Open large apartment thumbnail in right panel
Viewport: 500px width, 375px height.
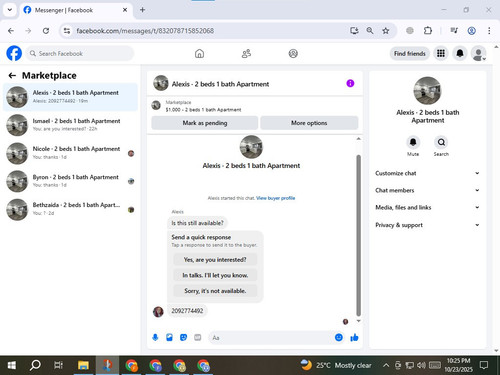tap(427, 91)
